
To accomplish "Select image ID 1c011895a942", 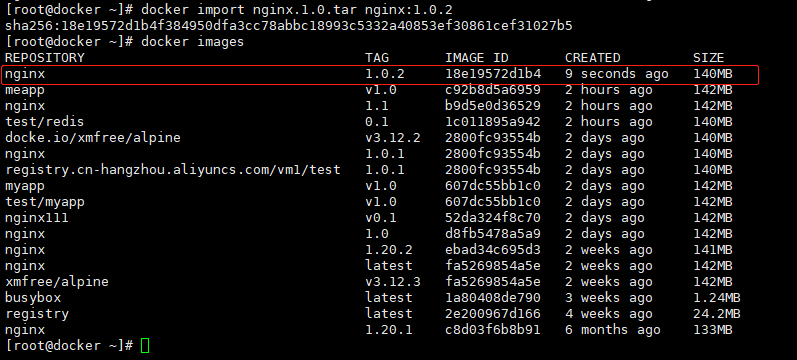I will [493, 122].
